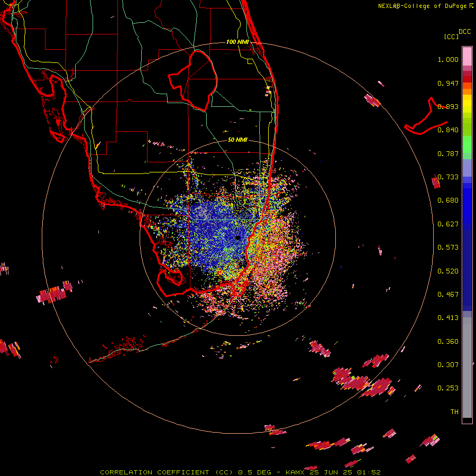
Task: Pick the lavender swatch near 0.733
Action: [x=467, y=168]
